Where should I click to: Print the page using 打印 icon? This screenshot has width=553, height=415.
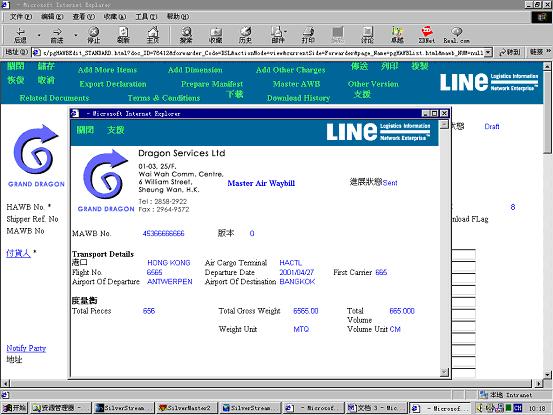click(308, 35)
